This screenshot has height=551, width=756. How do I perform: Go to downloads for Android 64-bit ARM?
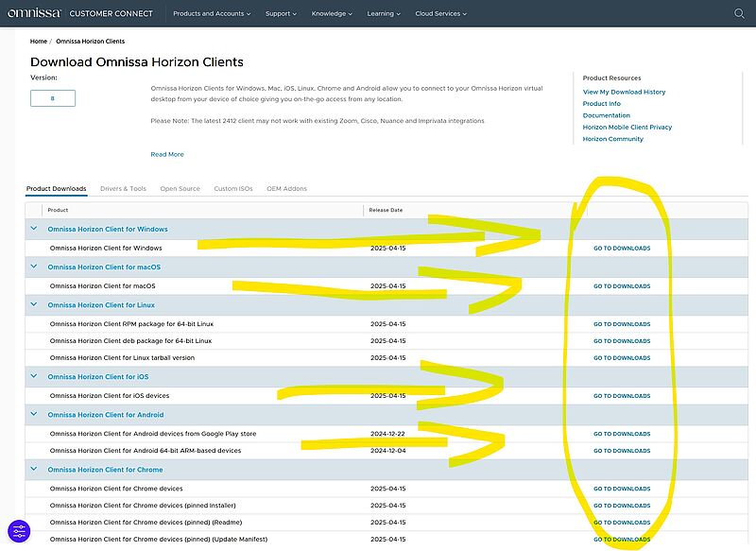[622, 451]
